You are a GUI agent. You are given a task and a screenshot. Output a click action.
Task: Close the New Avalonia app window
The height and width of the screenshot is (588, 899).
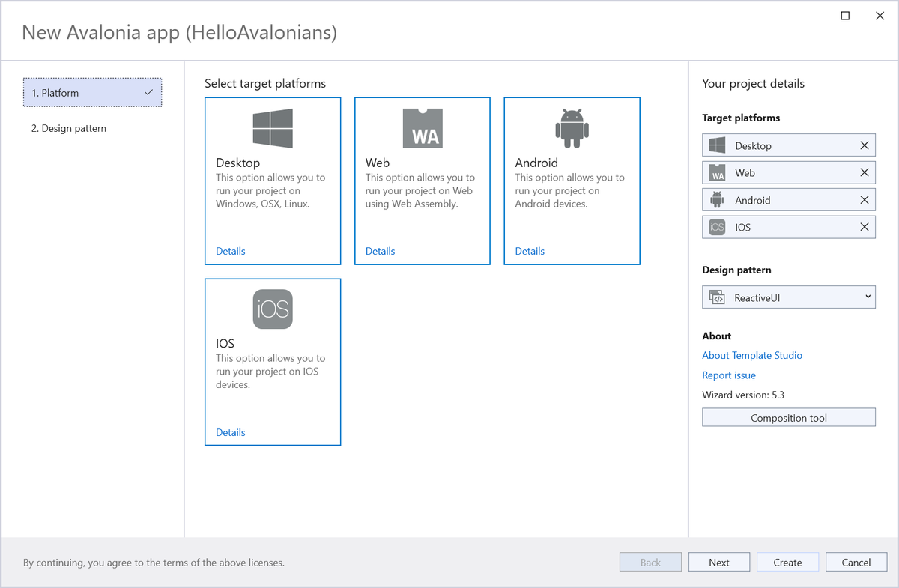tap(880, 16)
